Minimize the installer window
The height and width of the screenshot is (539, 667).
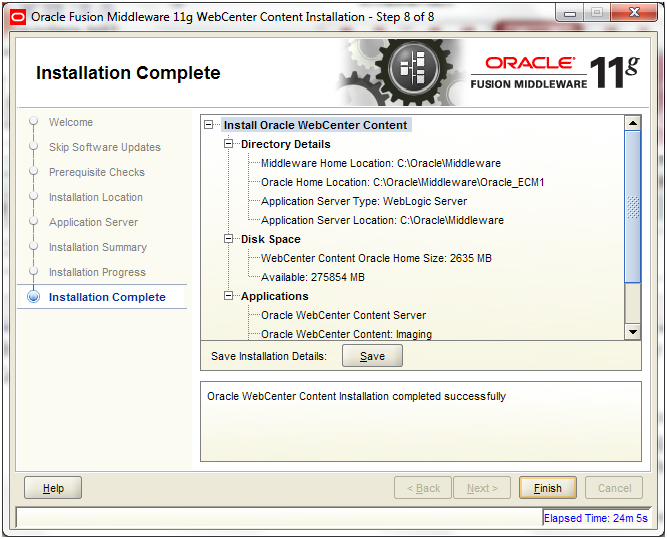[570, 14]
